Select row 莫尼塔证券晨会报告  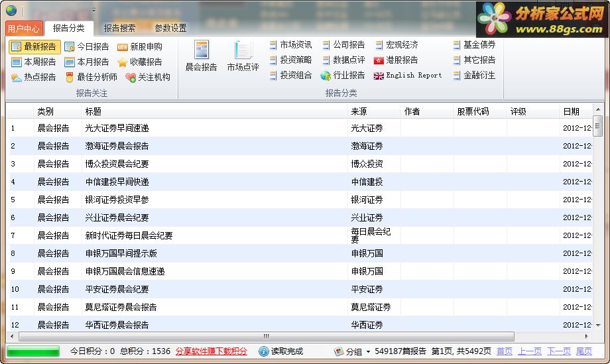pos(300,307)
